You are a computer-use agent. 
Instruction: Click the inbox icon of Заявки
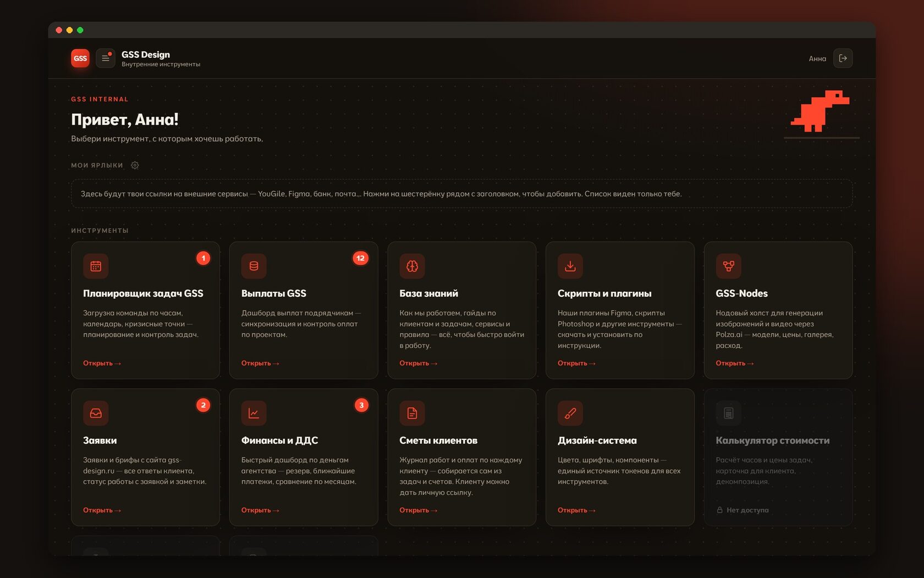(x=96, y=413)
